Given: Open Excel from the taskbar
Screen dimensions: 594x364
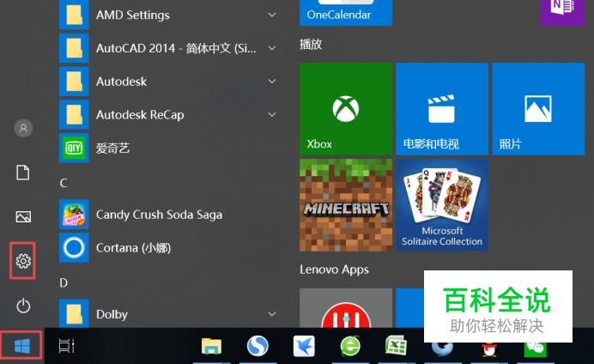Looking at the screenshot, I should click(396, 346).
